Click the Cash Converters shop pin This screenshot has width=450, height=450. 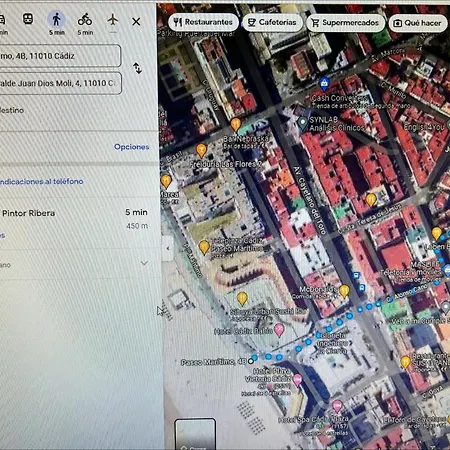tap(324, 83)
